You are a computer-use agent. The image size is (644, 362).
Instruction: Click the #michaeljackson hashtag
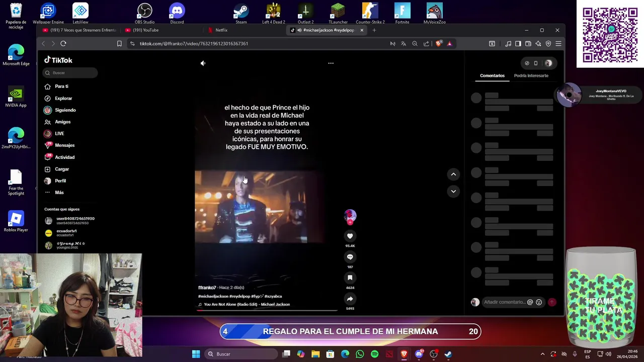pyautogui.click(x=213, y=297)
